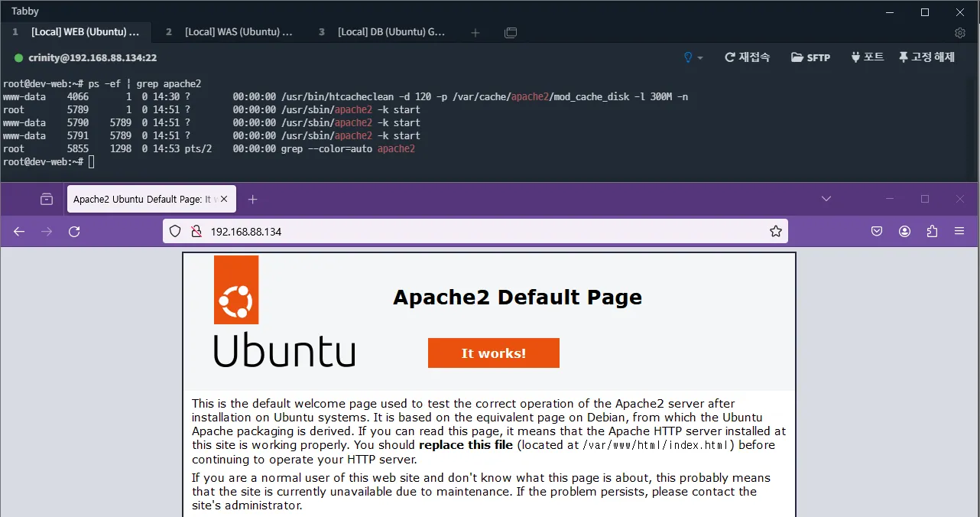Click the root apache2 process line PID 5789
The width and height of the screenshot is (980, 517).
click(212, 110)
